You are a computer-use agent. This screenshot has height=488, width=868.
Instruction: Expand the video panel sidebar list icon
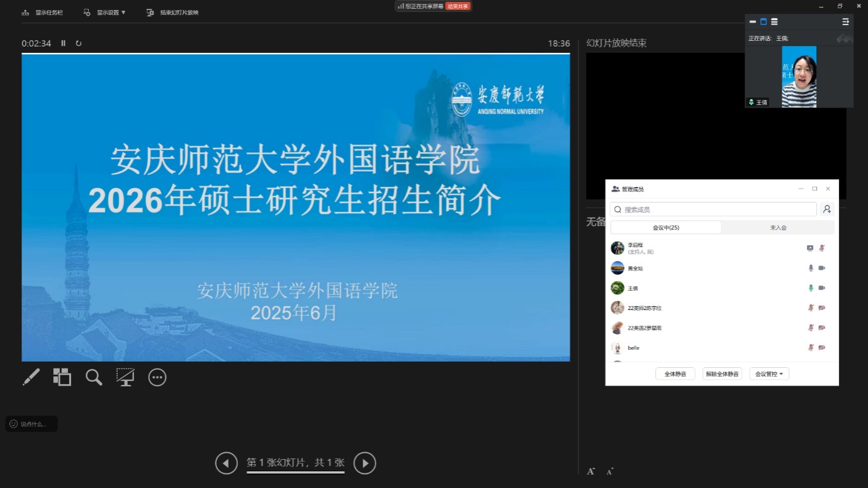845,21
